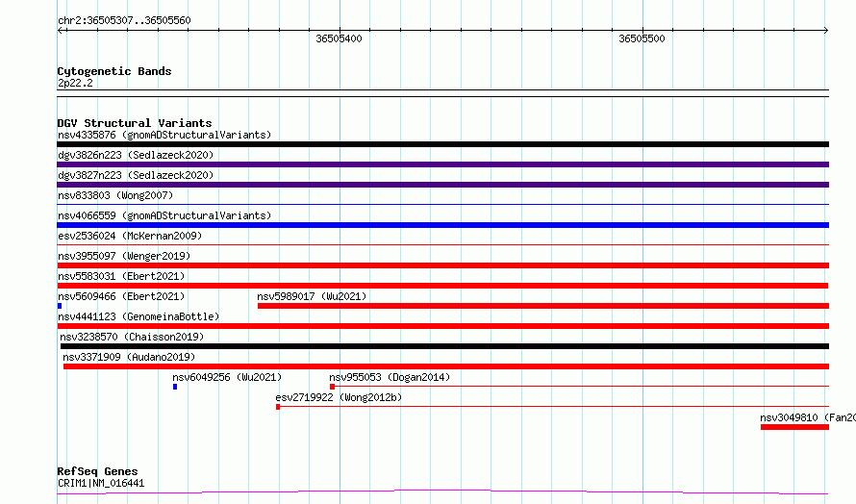Open nsv3371909 Audano2019 variant label
The image size is (856, 504).
[x=129, y=357]
